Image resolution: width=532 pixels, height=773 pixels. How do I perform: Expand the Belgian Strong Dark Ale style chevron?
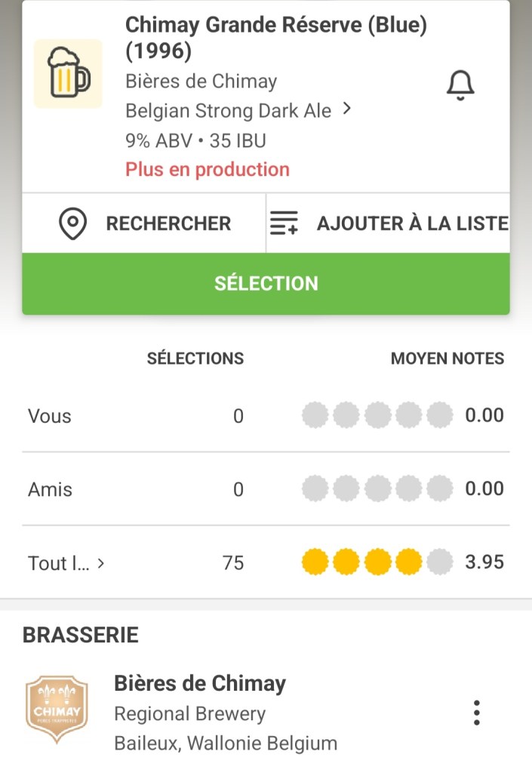[x=346, y=109]
